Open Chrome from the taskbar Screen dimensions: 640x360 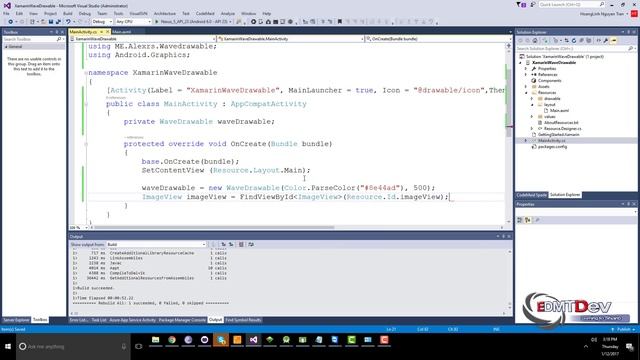point(172,340)
